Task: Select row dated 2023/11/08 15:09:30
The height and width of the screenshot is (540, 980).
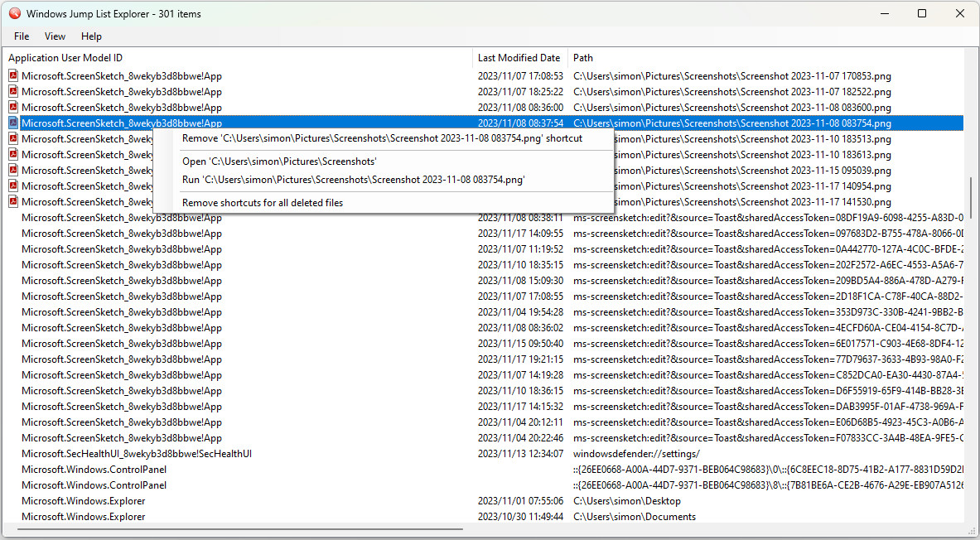Action: [482, 281]
